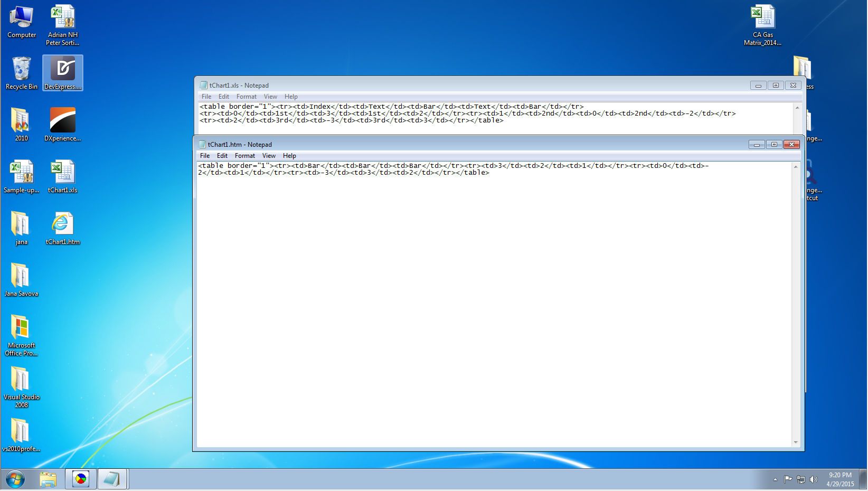
Task: Show hidden tray icons arrow
Action: (775, 479)
